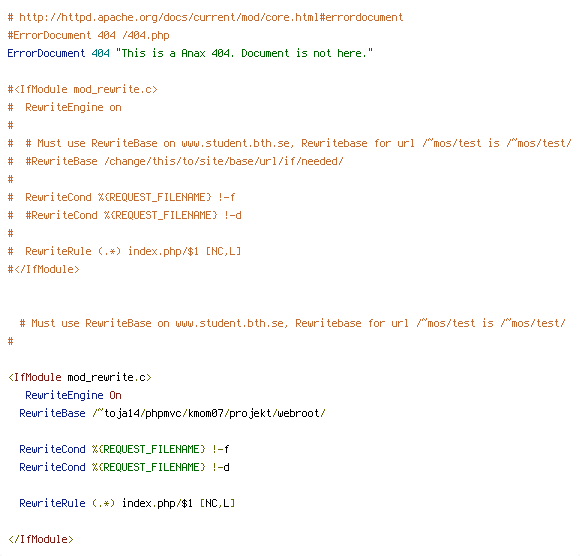Click the commented #RewriteBase /change/this/to/site path
The height and width of the screenshot is (556, 580).
[x=184, y=161]
